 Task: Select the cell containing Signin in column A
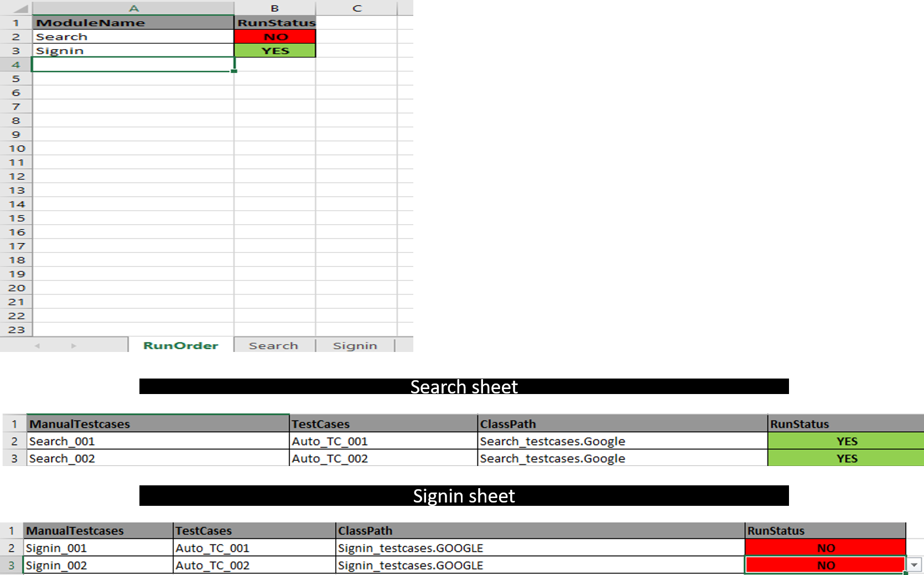tap(133, 50)
